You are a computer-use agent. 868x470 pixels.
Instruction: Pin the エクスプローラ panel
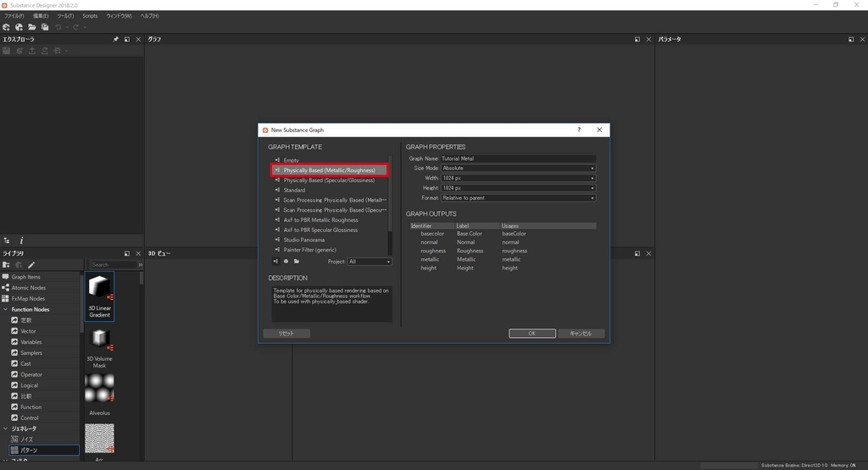coord(115,39)
